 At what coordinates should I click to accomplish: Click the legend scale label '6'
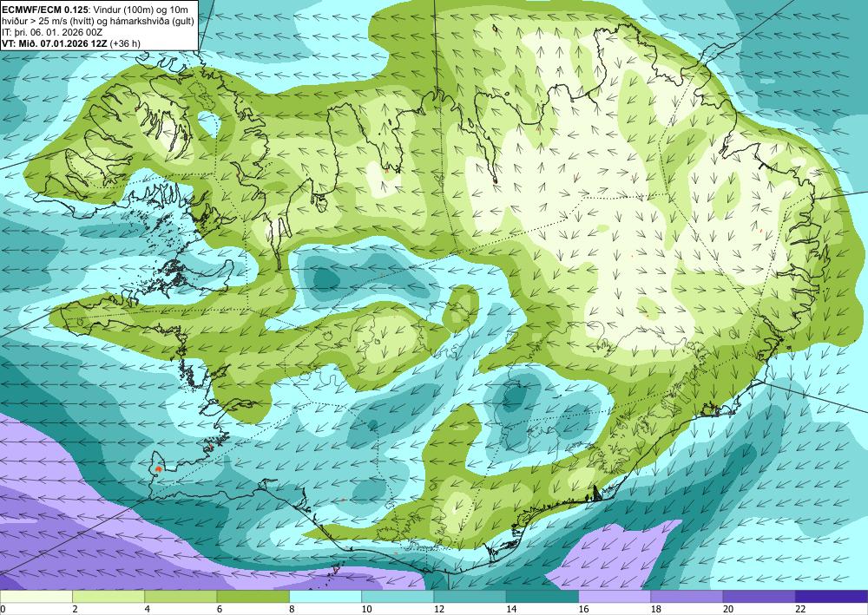pyautogui.click(x=220, y=610)
